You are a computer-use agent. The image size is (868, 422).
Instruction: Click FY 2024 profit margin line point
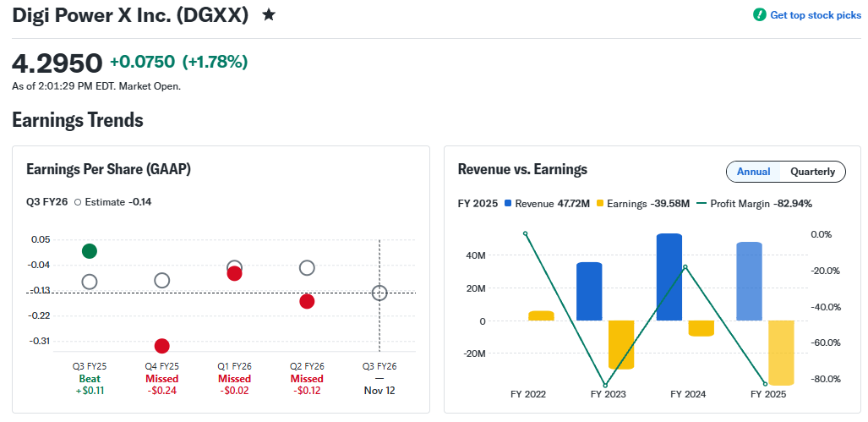tap(685, 267)
